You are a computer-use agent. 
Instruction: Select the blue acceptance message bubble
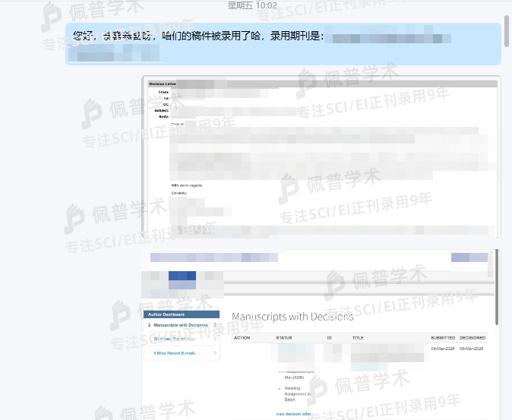click(283, 44)
